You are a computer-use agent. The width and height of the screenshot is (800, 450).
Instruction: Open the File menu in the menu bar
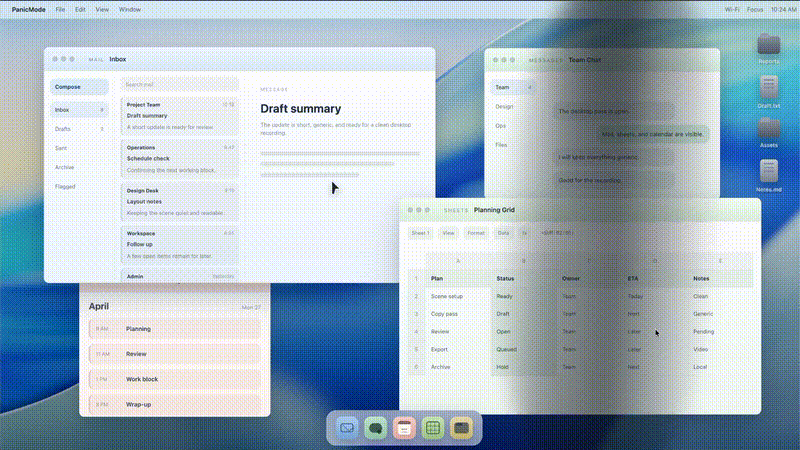60,9
